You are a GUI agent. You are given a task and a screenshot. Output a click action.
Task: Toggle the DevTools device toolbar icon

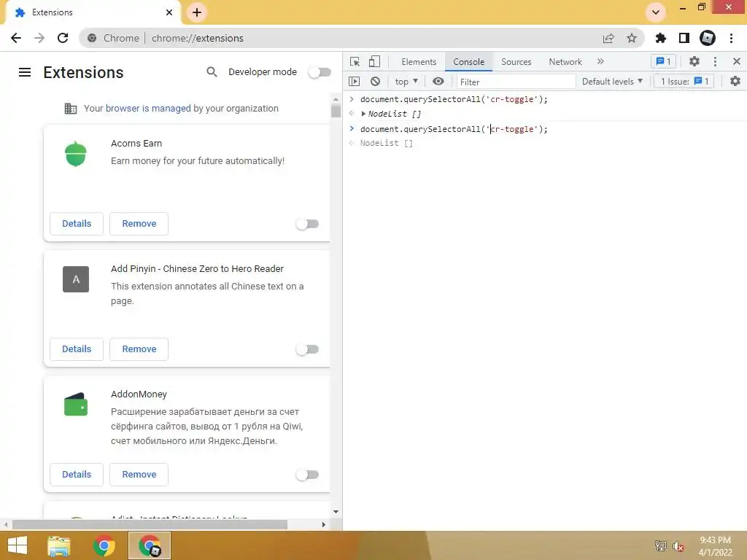tap(374, 61)
